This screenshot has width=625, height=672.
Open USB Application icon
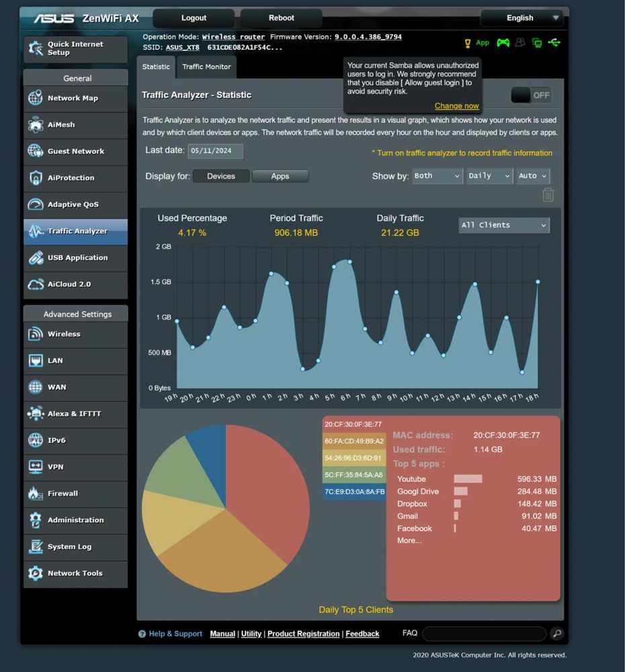pos(36,257)
